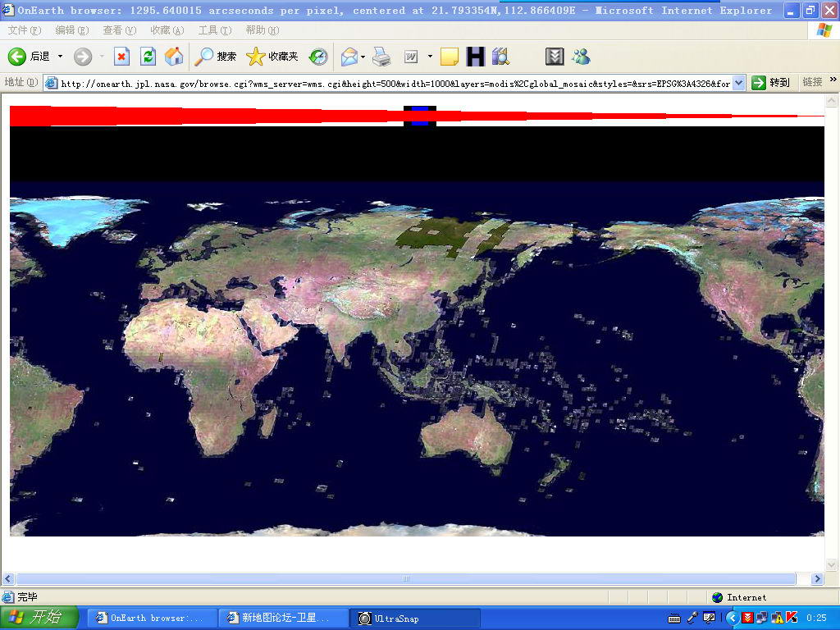
Task: Expand the Back button history dropdown arrow
Action: (60, 57)
